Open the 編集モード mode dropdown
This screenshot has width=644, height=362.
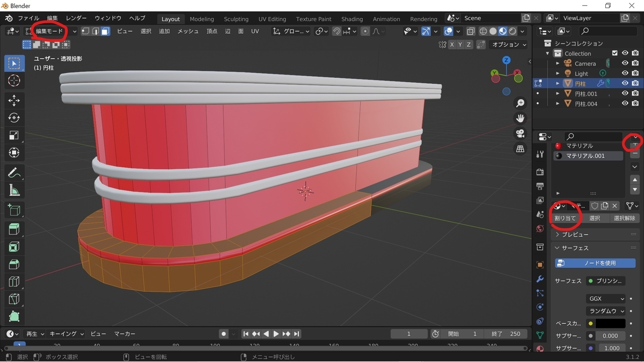52,31
